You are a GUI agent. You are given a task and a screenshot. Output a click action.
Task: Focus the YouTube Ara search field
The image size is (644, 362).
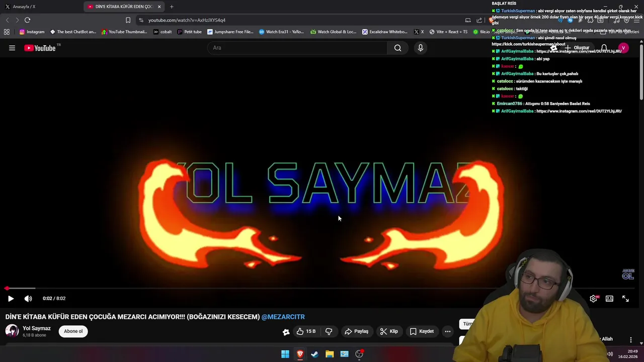297,48
